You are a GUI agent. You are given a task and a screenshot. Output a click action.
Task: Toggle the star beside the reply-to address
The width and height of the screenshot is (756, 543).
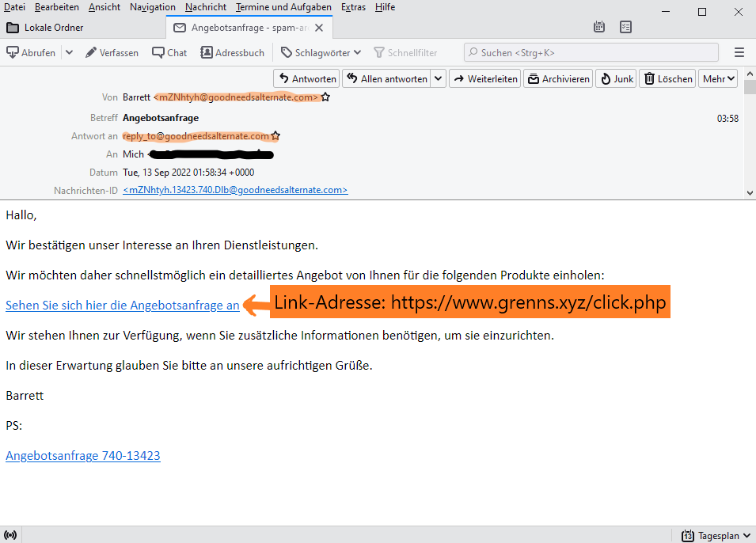coord(275,135)
